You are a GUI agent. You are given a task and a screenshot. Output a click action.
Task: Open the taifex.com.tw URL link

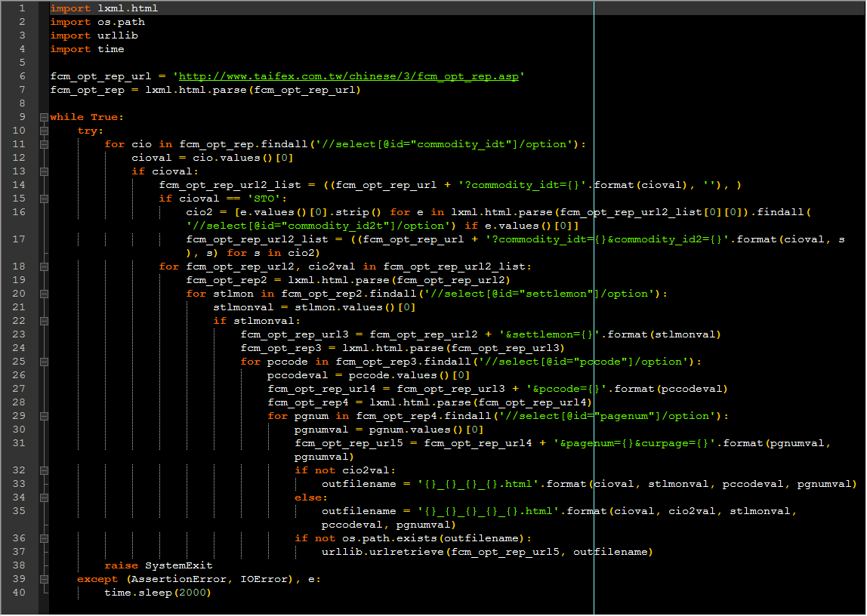[349, 76]
